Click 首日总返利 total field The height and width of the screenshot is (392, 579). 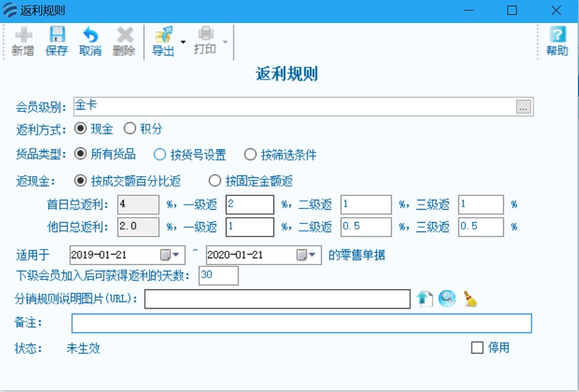[138, 205]
